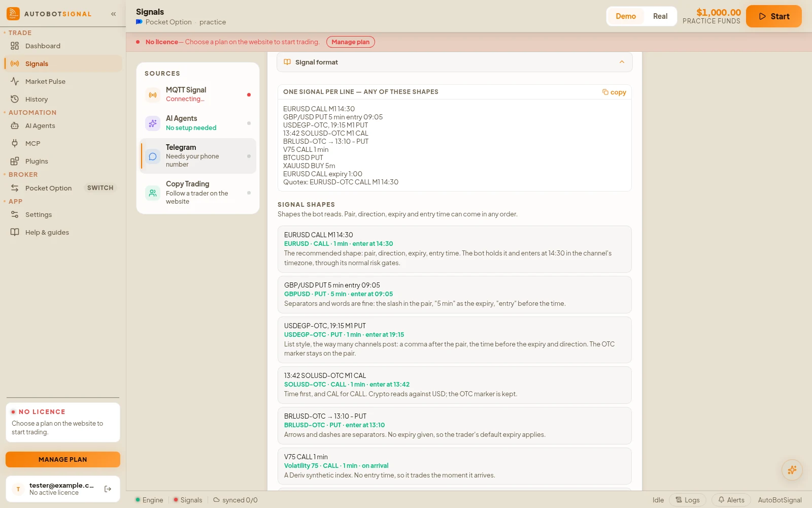Screen dimensions: 812x508
Task: Open Logs in the status bar
Action: tap(688, 500)
